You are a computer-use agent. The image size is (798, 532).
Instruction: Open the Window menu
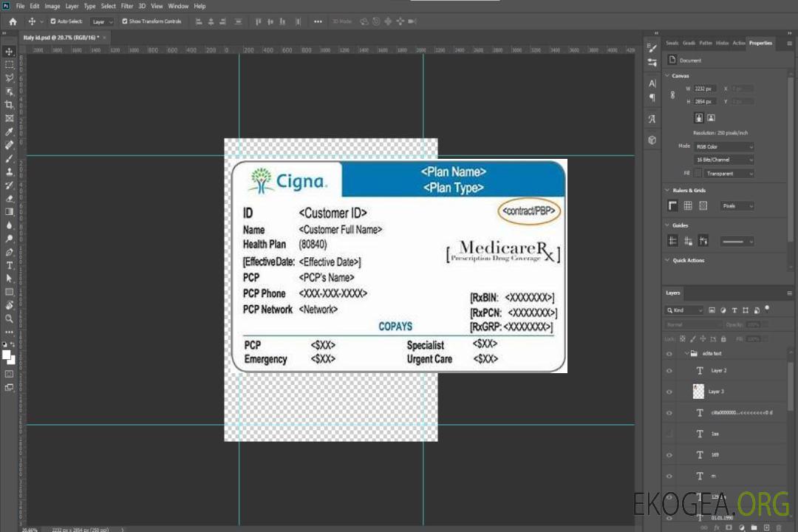[x=178, y=6]
